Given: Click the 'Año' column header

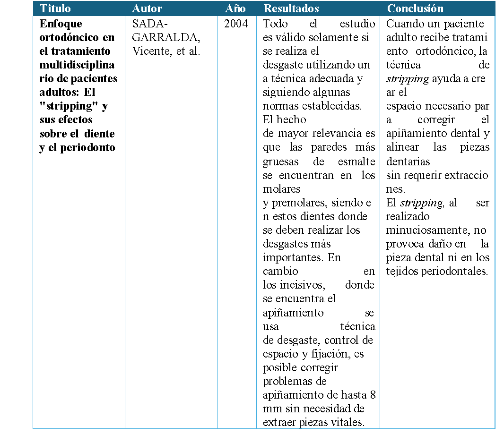Looking at the screenshot, I should [x=235, y=9].
